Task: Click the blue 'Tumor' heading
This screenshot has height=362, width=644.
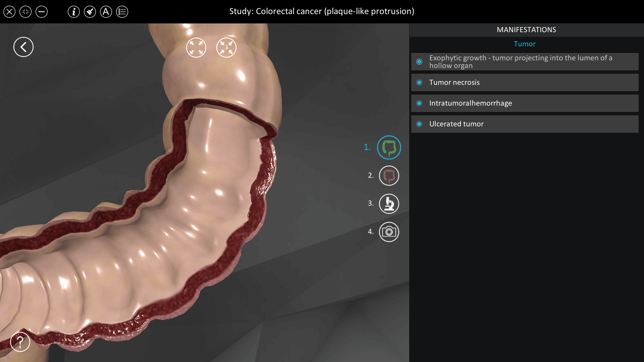Action: tap(525, 44)
